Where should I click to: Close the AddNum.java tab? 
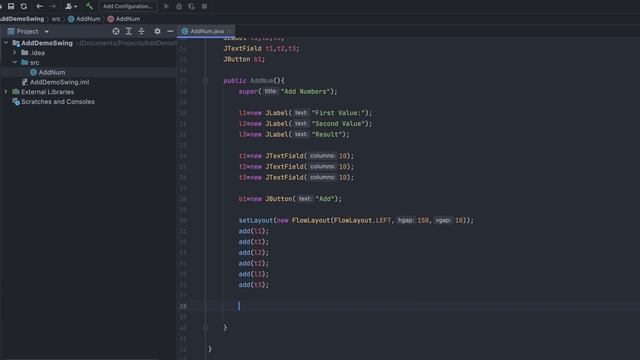230,31
